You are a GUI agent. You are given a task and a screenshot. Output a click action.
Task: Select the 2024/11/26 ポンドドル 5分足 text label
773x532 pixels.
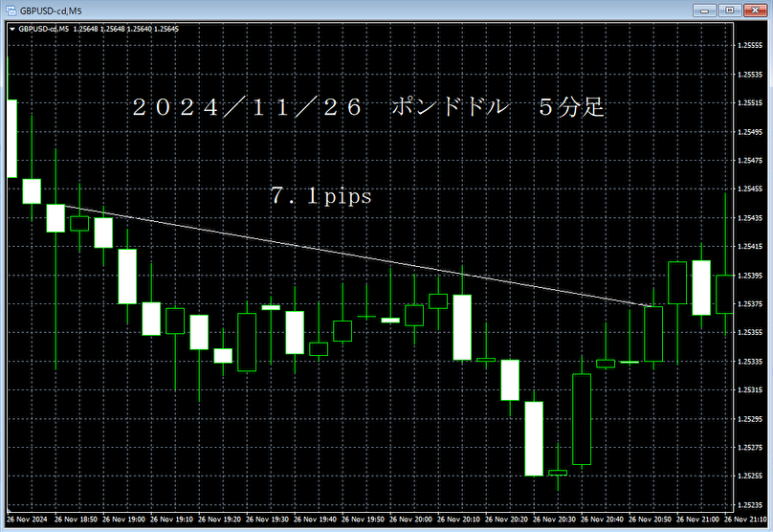pos(368,107)
